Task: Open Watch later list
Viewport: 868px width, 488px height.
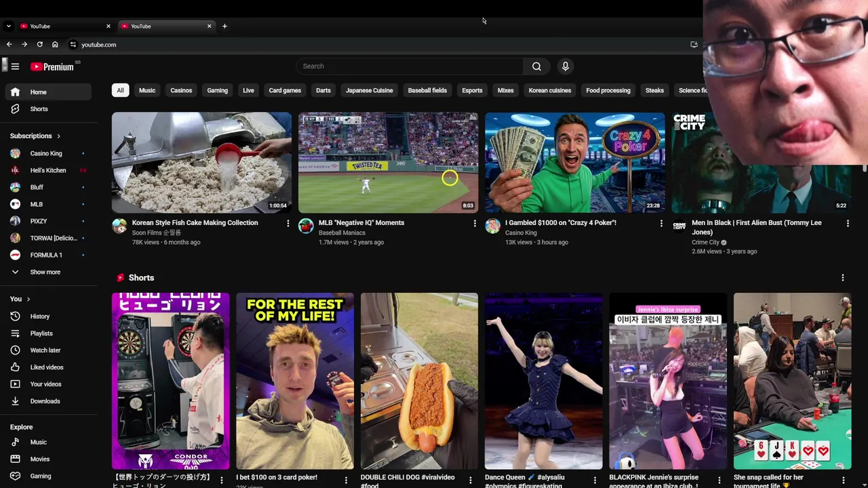Action: (47, 350)
